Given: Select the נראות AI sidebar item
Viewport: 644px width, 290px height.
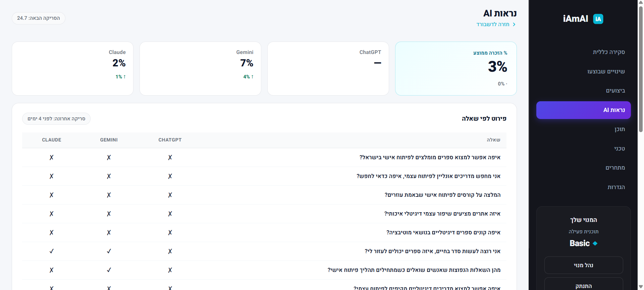Looking at the screenshot, I should click(x=584, y=110).
